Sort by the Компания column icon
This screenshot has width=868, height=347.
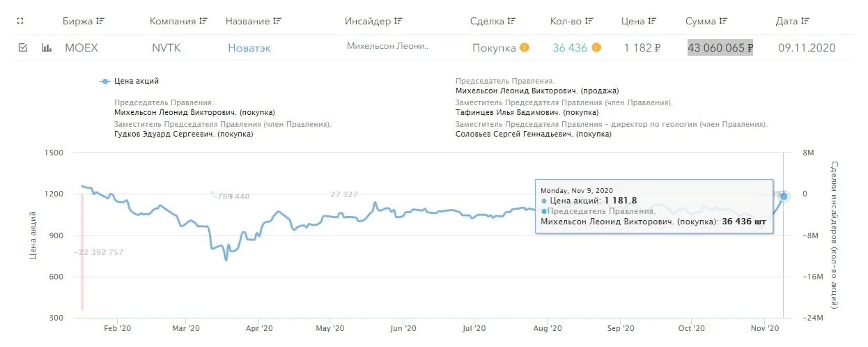click(203, 21)
